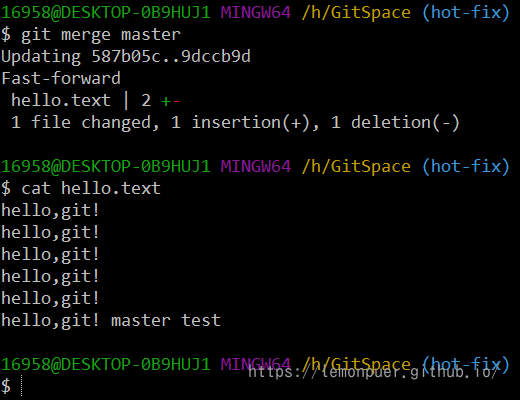Viewport: 520px width, 400px height.
Task: Click '1 deletion(-)' in the summary
Action: pyautogui.click(x=395, y=122)
